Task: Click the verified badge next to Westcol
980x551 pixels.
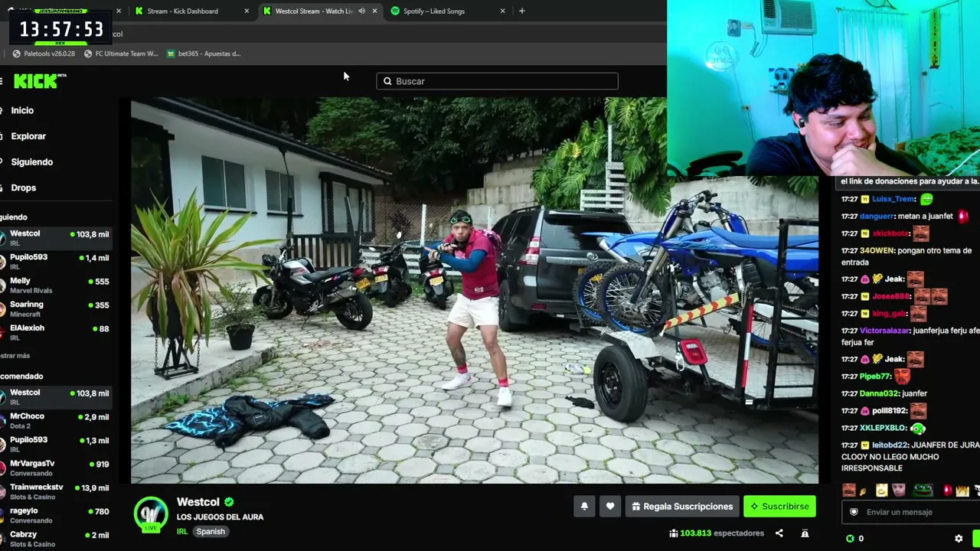Action: click(229, 502)
